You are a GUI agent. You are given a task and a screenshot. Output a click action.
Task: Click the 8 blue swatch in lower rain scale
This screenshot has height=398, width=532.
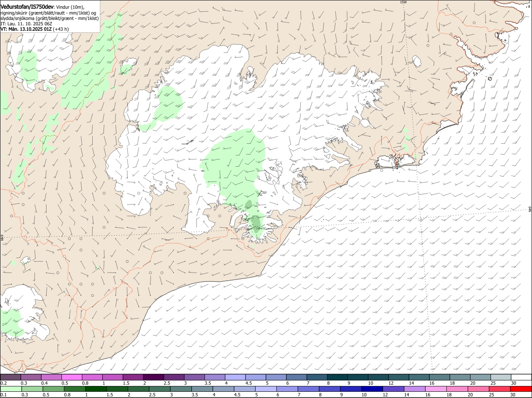[330, 389]
